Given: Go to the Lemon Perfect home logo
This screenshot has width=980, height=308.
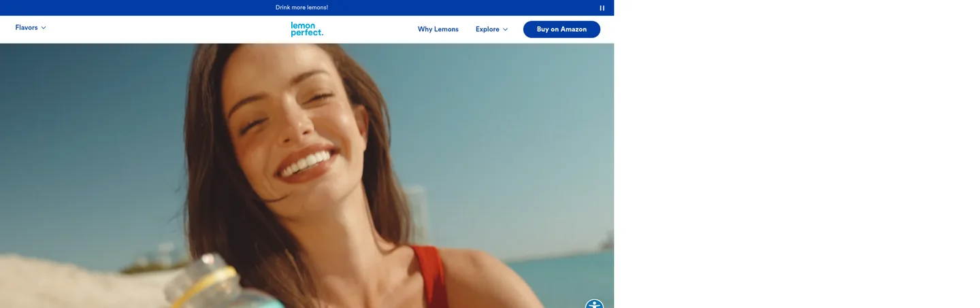Looking at the screenshot, I should tap(307, 29).
